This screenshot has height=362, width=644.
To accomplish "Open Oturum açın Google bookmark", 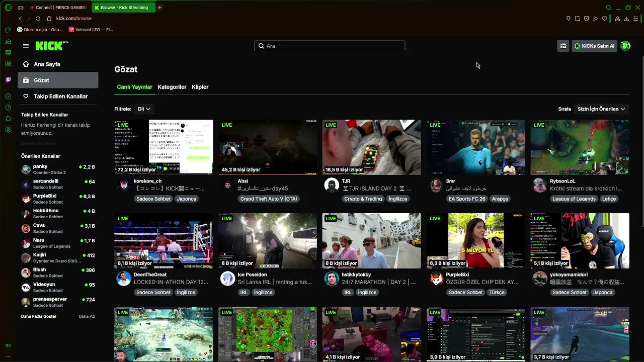I will click(x=40, y=30).
